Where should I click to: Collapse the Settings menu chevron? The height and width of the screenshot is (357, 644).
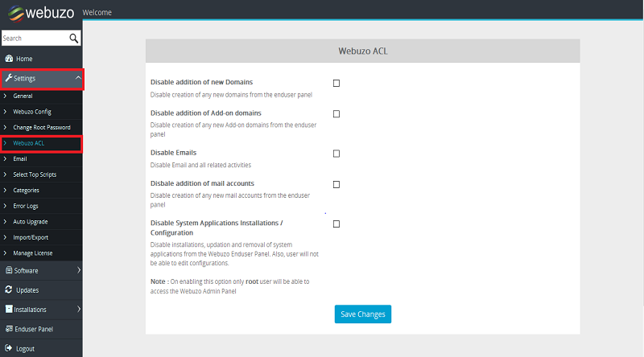point(77,78)
